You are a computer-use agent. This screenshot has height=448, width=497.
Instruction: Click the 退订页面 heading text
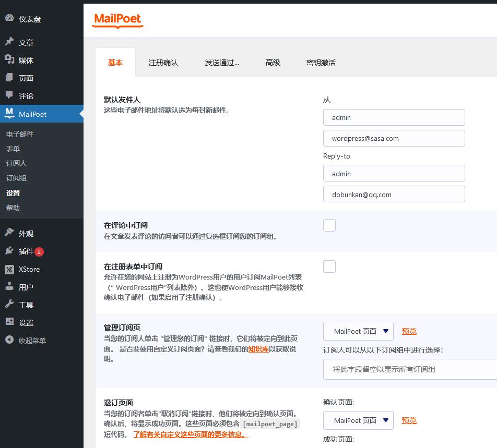119,403
